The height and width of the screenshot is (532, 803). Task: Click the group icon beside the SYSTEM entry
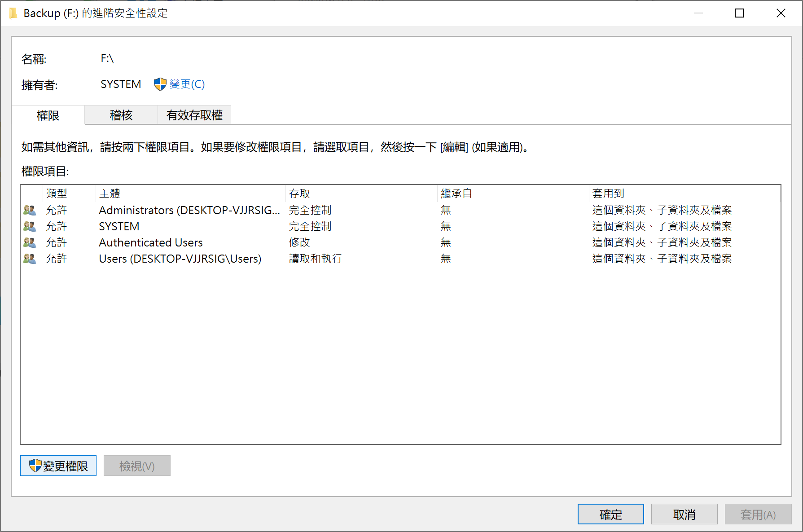coord(30,226)
